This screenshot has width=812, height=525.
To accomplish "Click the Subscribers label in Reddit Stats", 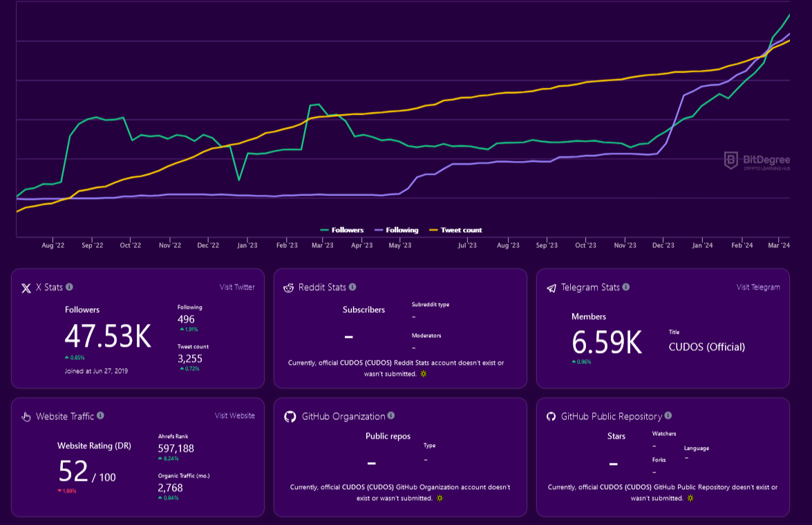I will (x=363, y=309).
